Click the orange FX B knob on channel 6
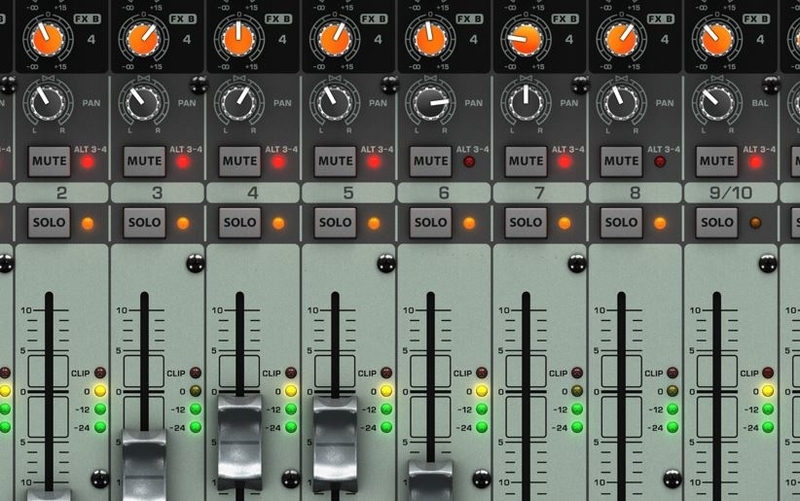 (x=430, y=39)
